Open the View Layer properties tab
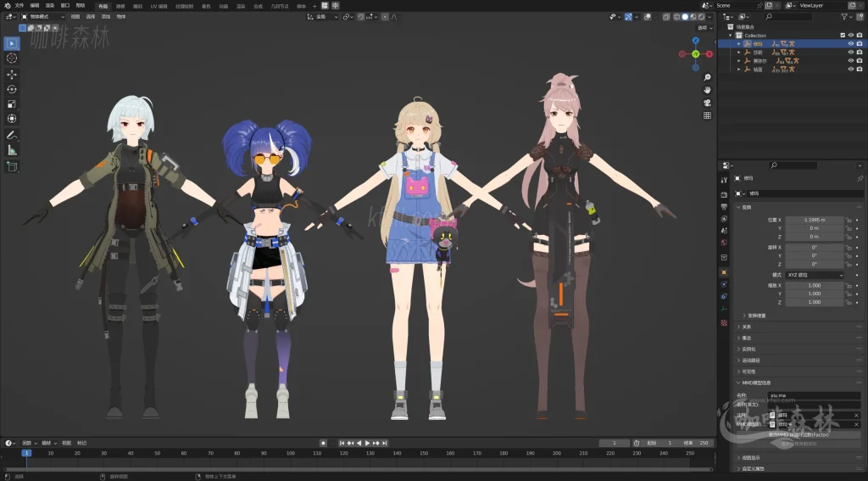868x481 pixels. (724, 219)
